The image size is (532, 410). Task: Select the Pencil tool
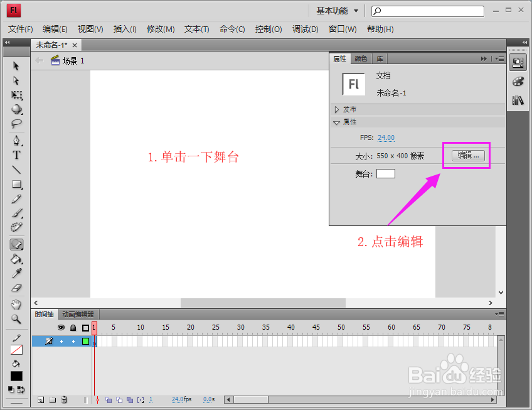[x=16, y=198]
